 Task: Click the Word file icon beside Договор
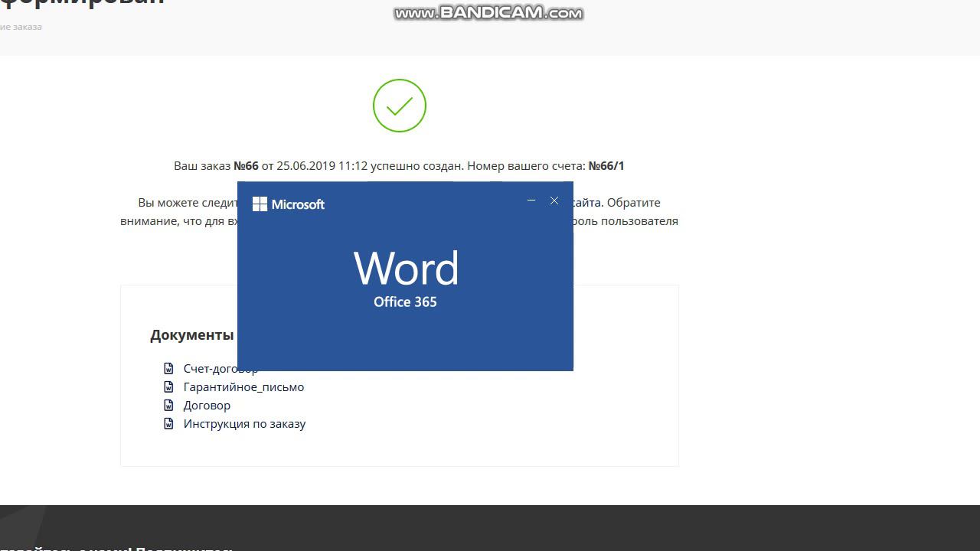tap(168, 406)
